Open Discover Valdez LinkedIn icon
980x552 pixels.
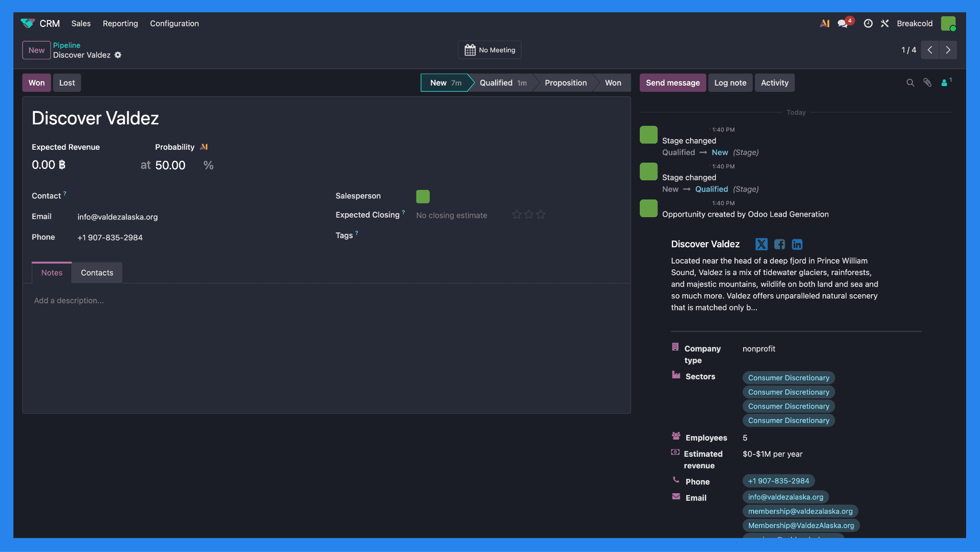click(x=797, y=244)
